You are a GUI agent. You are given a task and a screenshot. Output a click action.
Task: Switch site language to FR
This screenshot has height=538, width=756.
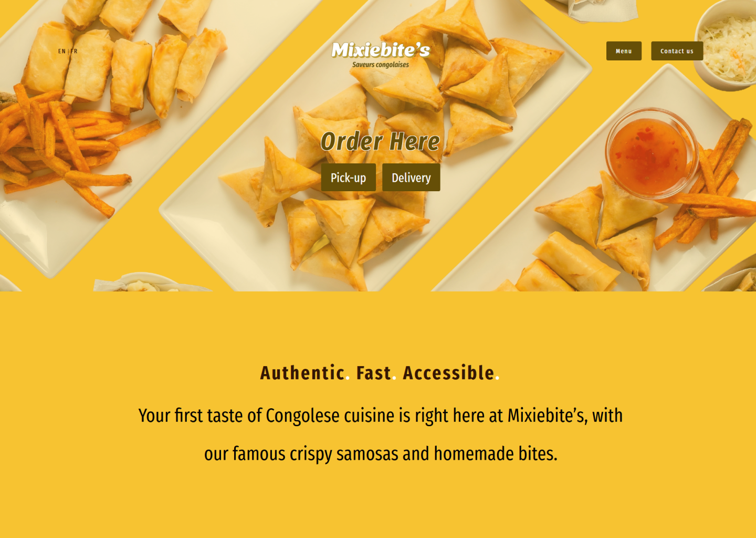[x=74, y=51]
